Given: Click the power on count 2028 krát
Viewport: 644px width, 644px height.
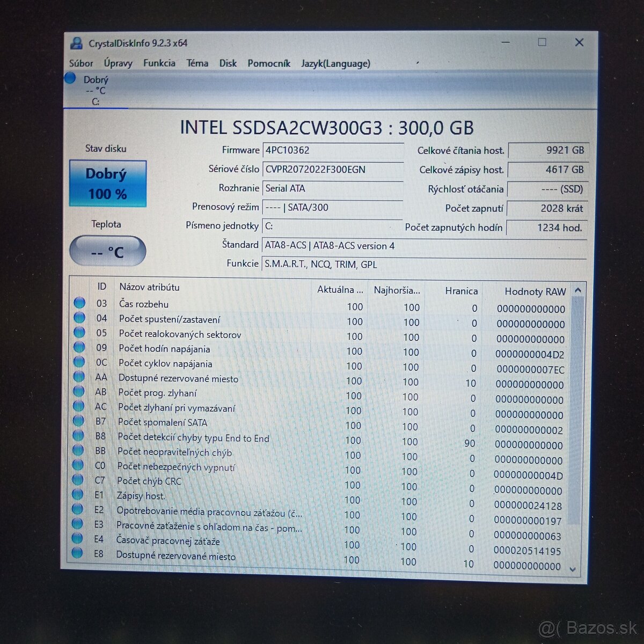Looking at the screenshot, I should click(547, 208).
